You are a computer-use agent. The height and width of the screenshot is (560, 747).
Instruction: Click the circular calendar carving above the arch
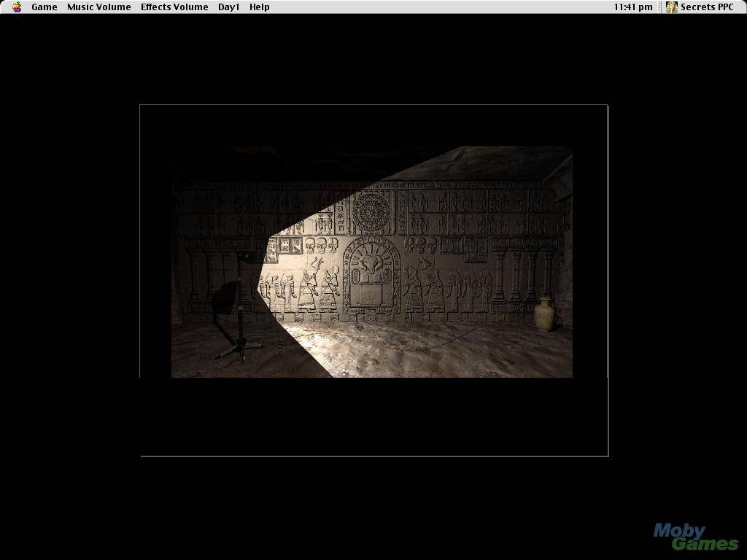371,212
